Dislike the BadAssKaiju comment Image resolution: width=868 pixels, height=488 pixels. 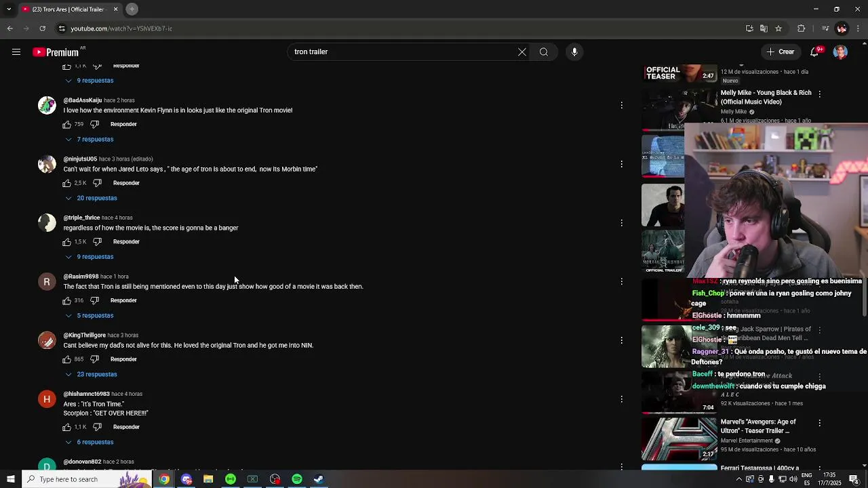(95, 125)
